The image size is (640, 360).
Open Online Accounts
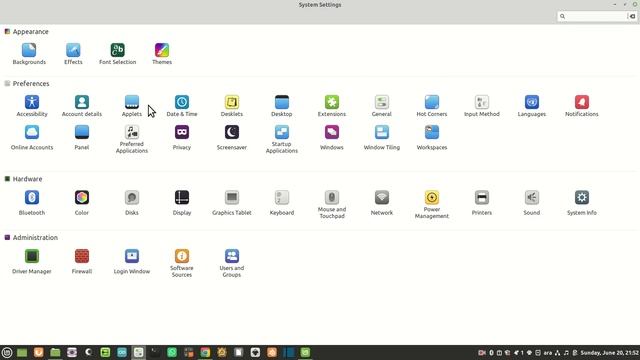tap(32, 138)
